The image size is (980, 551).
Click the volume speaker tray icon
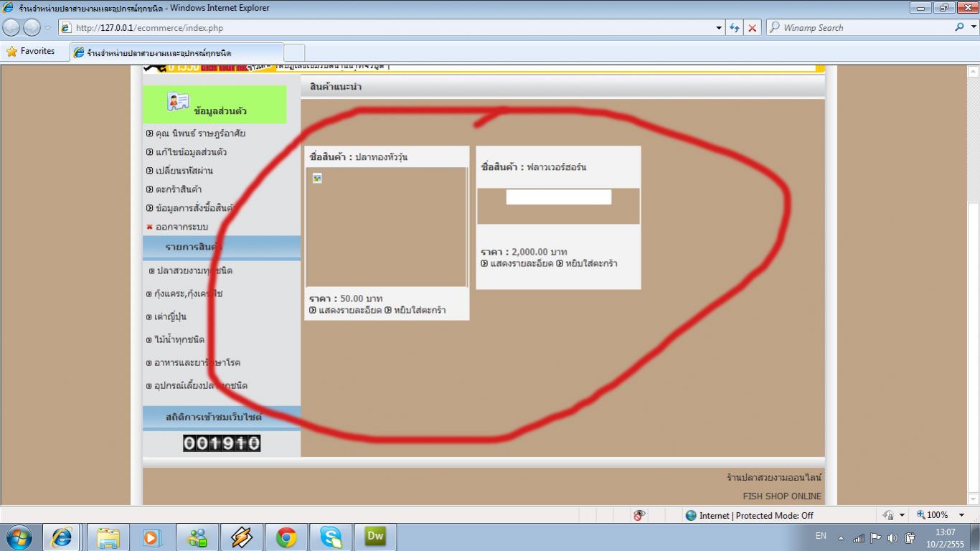[x=892, y=537]
